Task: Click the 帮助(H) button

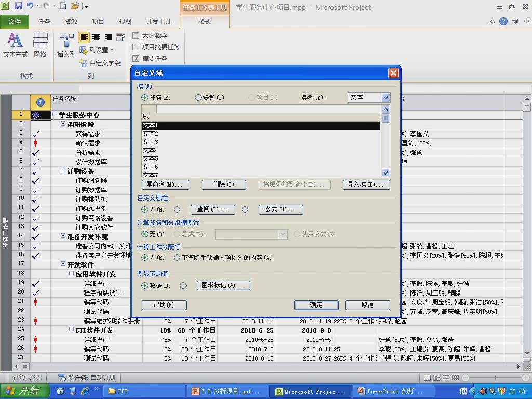Action: tap(164, 305)
